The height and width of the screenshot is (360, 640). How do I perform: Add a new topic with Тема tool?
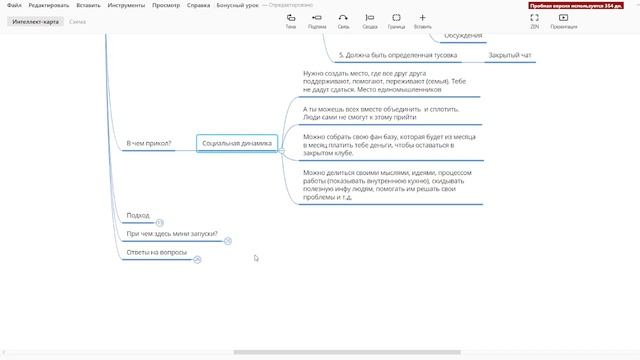coord(291,21)
